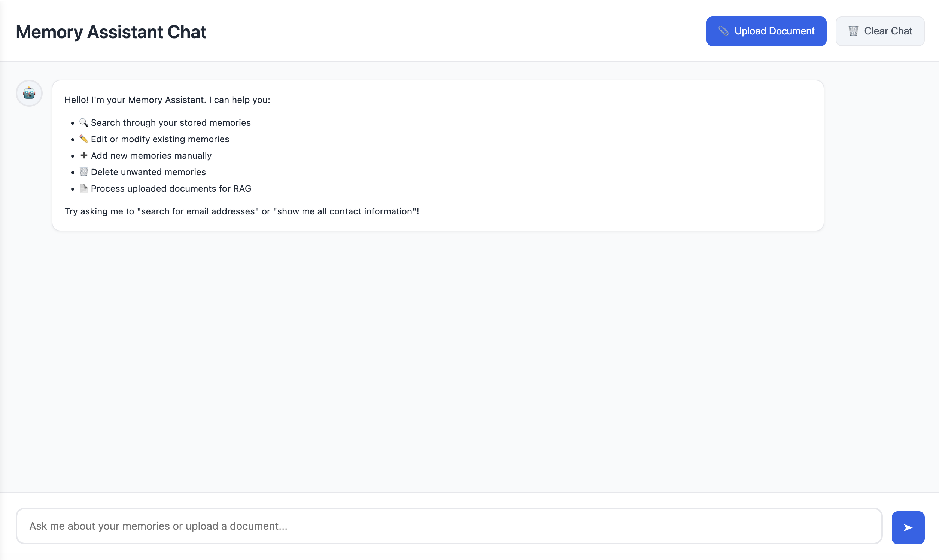Image resolution: width=939 pixels, height=560 pixels.
Task: Open the Upload Document button
Action: pyautogui.click(x=766, y=31)
